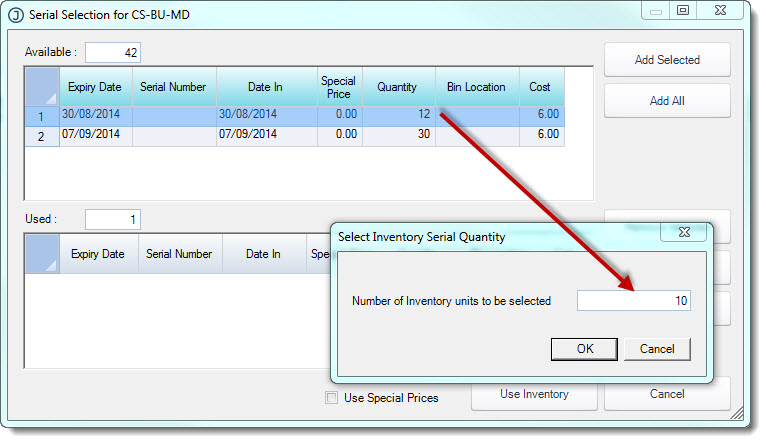The width and height of the screenshot is (766, 443).
Task: Click cost cell 6.00 in row 1
Action: (x=541, y=116)
